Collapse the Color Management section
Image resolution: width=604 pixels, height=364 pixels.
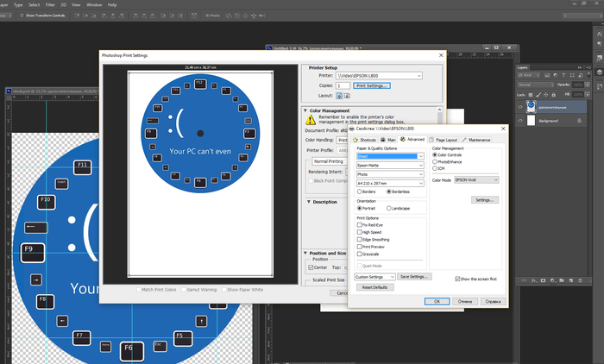(305, 110)
